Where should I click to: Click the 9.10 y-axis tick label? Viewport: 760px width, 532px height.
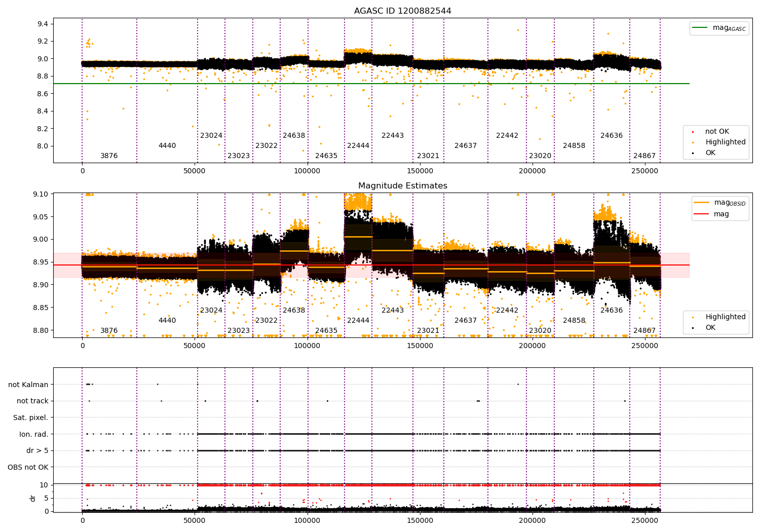tap(42, 195)
